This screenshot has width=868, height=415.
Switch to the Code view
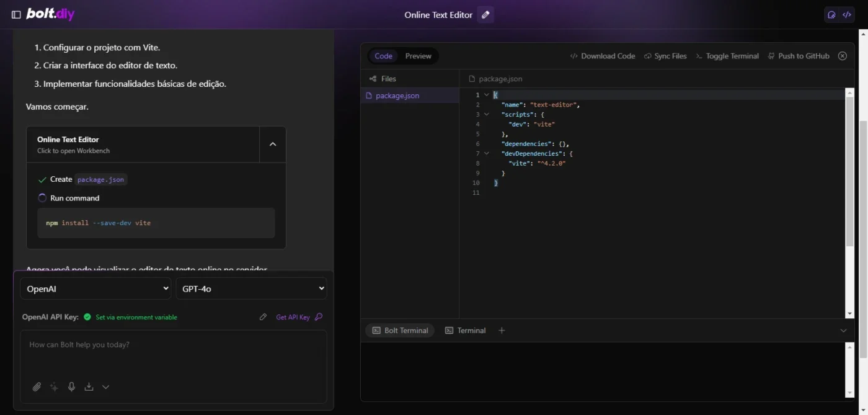(x=383, y=56)
